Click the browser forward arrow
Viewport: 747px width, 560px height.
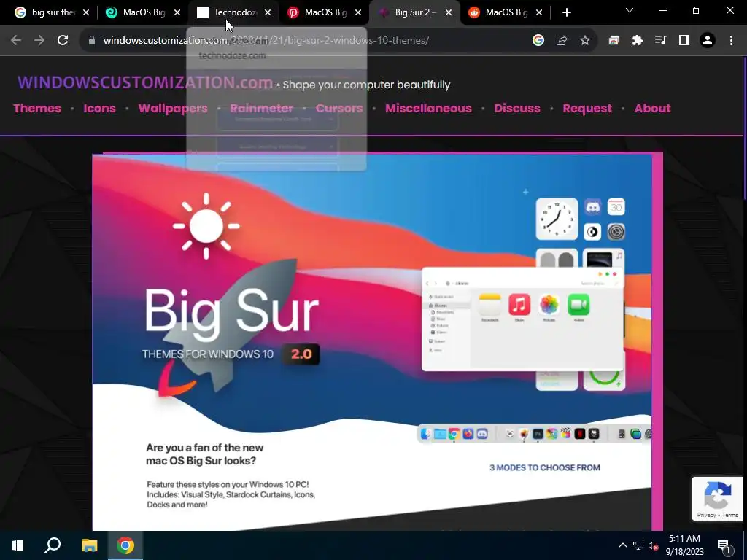(39, 41)
